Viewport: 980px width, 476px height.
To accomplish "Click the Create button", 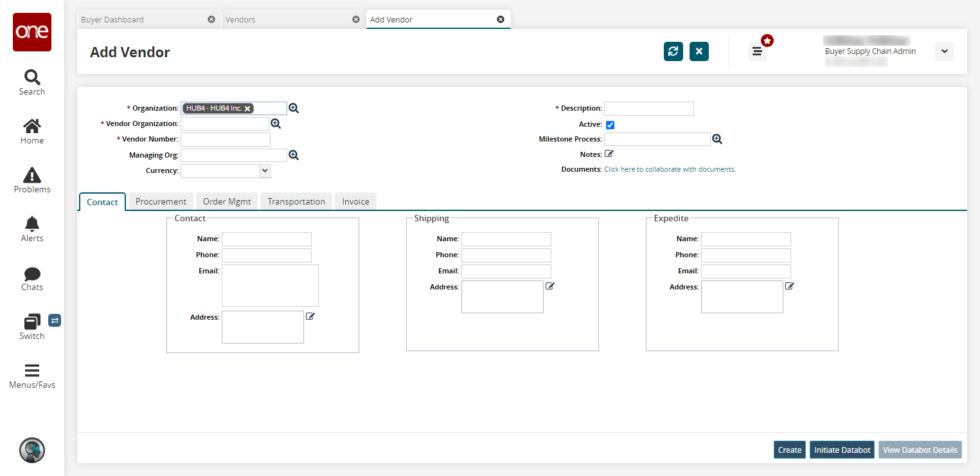I will click(789, 450).
